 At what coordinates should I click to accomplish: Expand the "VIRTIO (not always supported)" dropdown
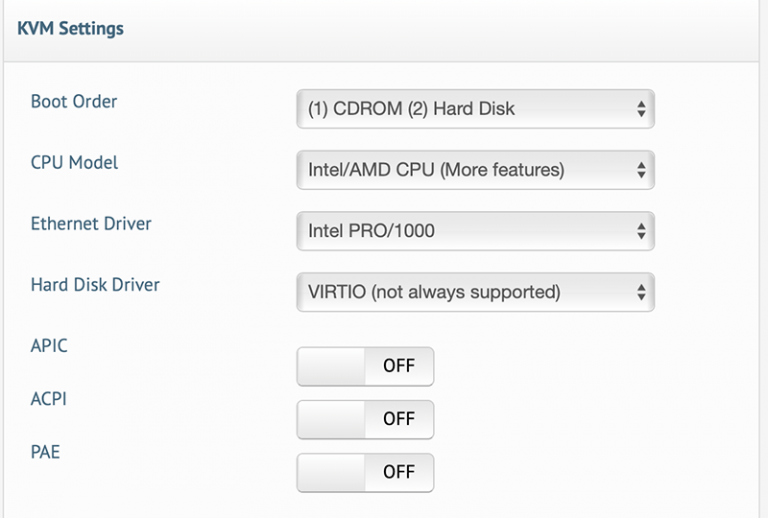pos(475,292)
